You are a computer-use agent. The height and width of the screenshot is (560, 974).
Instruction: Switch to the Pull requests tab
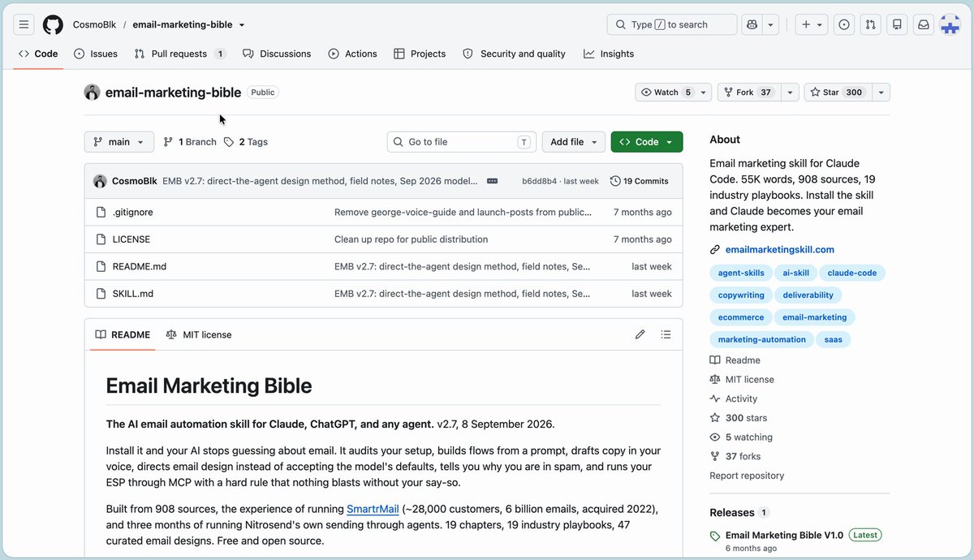click(x=180, y=54)
